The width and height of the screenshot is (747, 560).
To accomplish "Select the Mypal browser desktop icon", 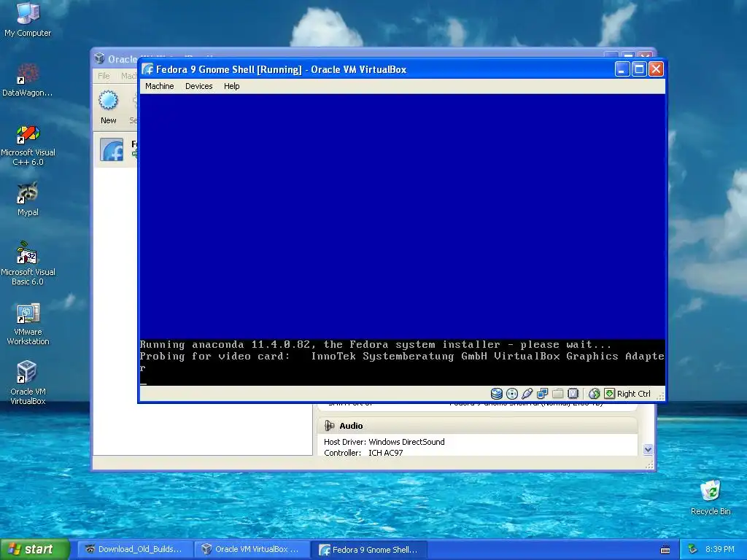I will point(28,200).
